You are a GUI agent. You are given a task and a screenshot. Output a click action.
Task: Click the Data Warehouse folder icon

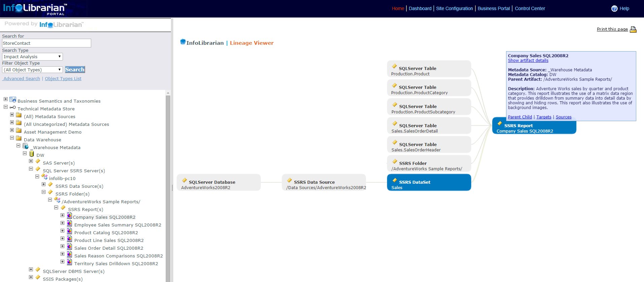click(19, 138)
